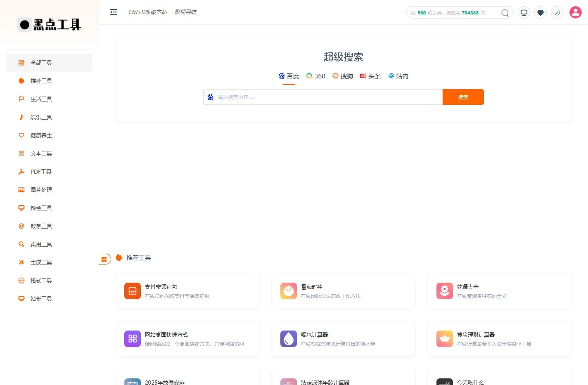Open the 番茄时钟 tool card
Screen dimensions: 588x385
point(344,291)
